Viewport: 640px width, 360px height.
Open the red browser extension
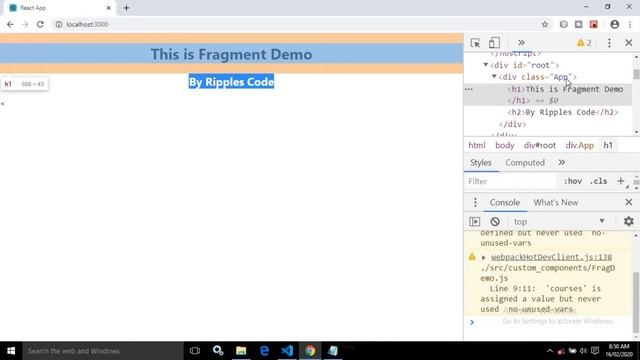(594, 24)
